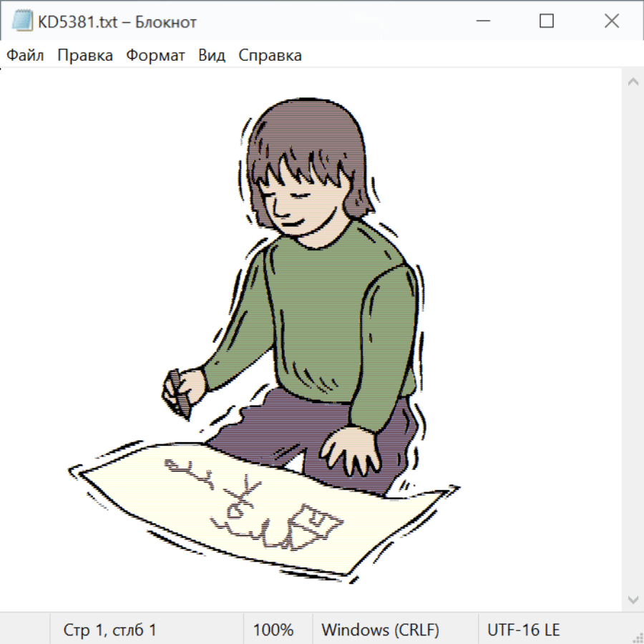Open the Файл menu

[25, 55]
